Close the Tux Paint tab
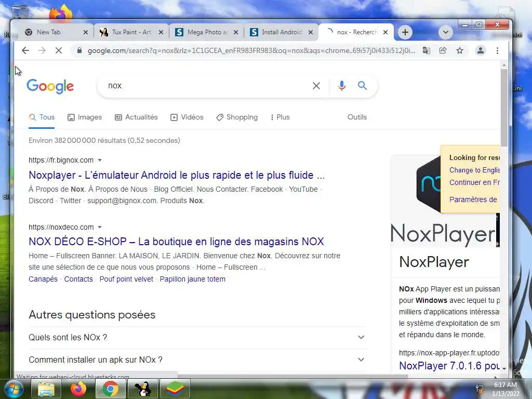 coord(161,32)
